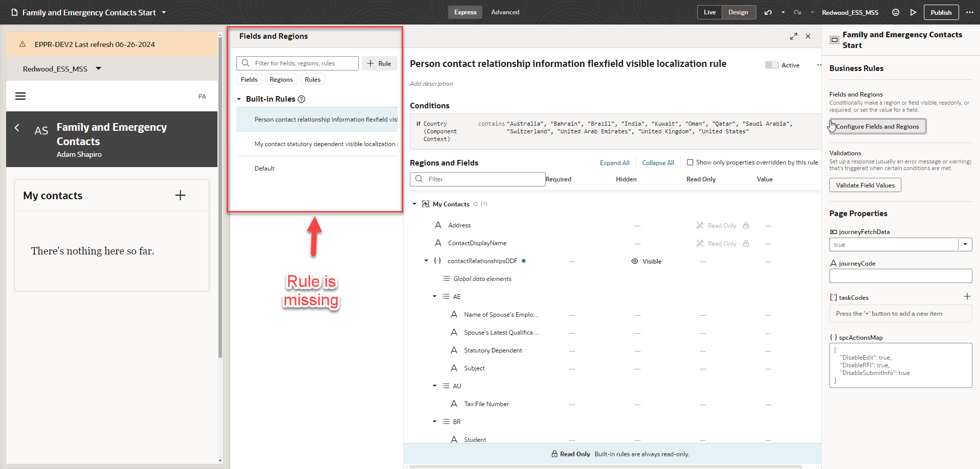This screenshot has height=469, width=980.
Task: Open the feedback smiley icon
Action: point(895,12)
